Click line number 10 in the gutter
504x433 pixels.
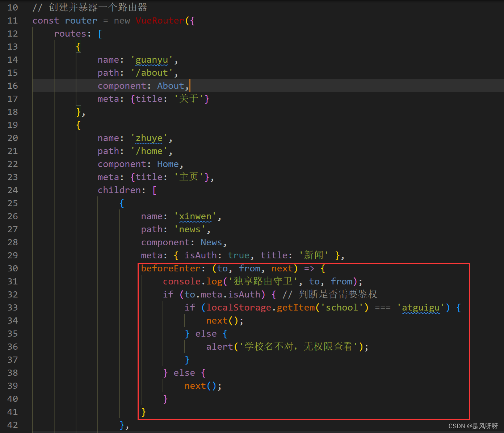coord(13,8)
